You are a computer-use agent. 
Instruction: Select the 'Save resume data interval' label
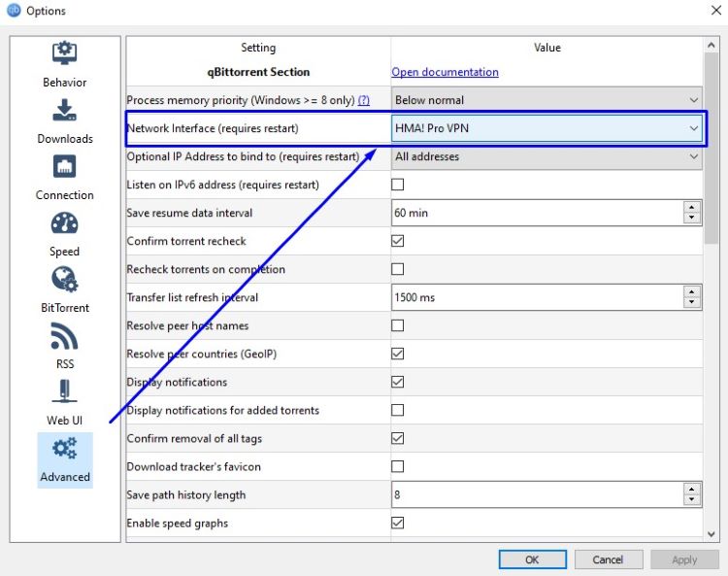point(189,213)
